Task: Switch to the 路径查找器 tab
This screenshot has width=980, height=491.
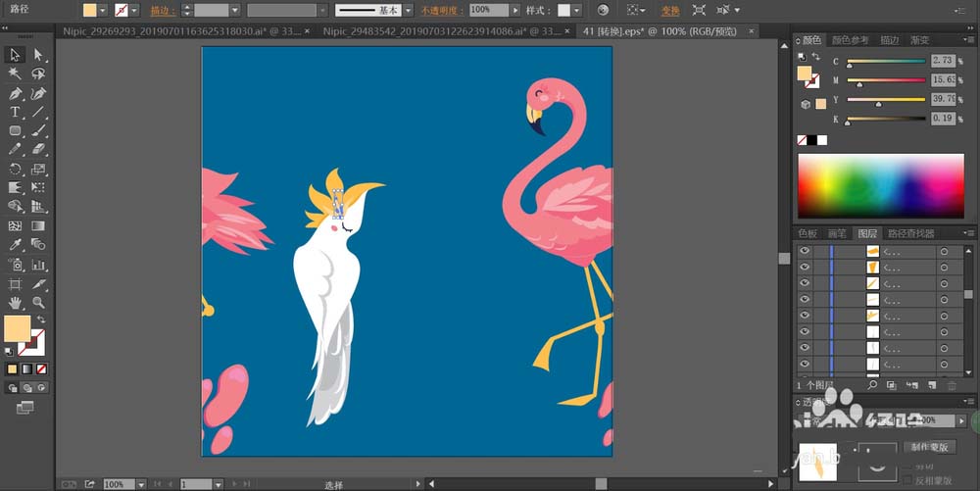Action: [x=910, y=233]
